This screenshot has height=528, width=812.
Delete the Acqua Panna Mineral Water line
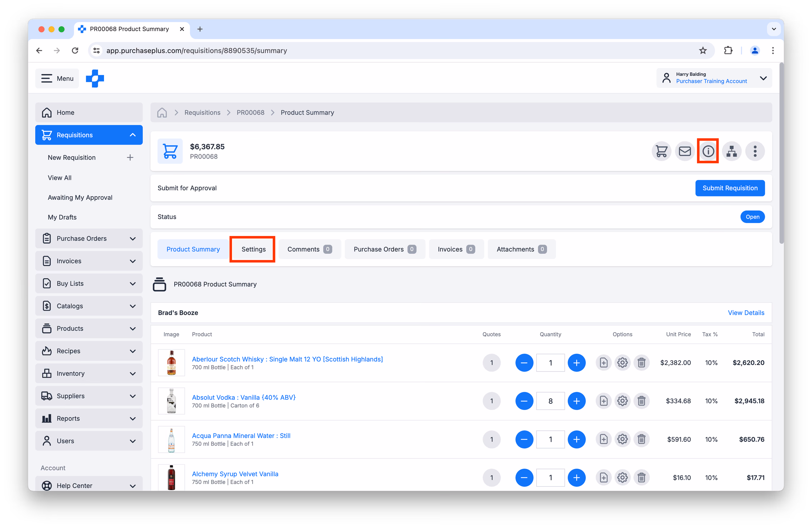[641, 439]
